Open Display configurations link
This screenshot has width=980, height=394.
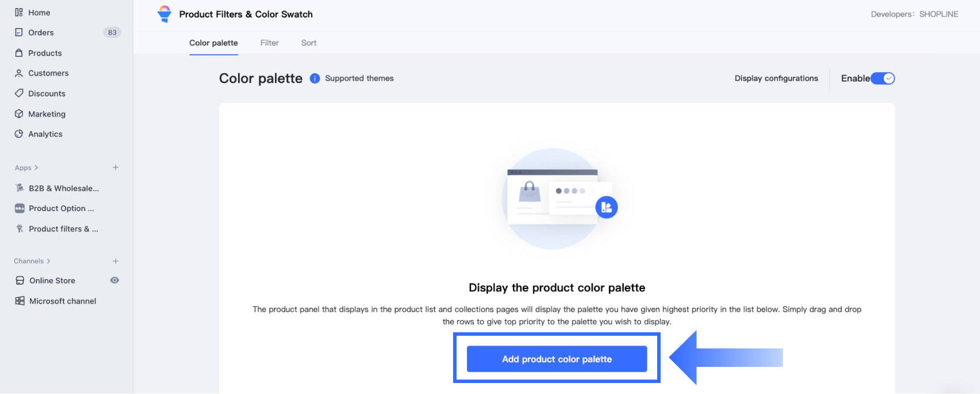(776, 78)
